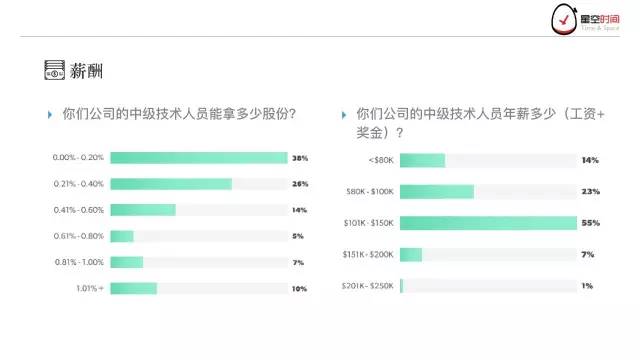Click the 薪酬 section heading
This screenshot has width=640, height=360.
(x=86, y=71)
